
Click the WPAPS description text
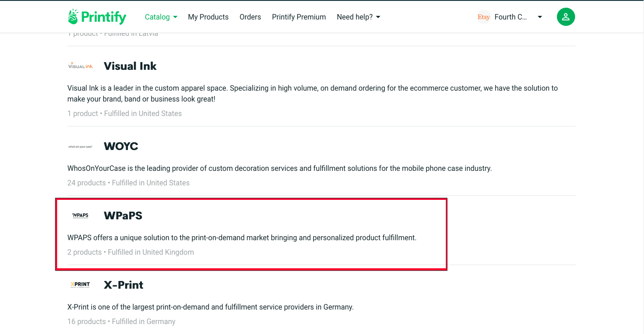(x=242, y=238)
